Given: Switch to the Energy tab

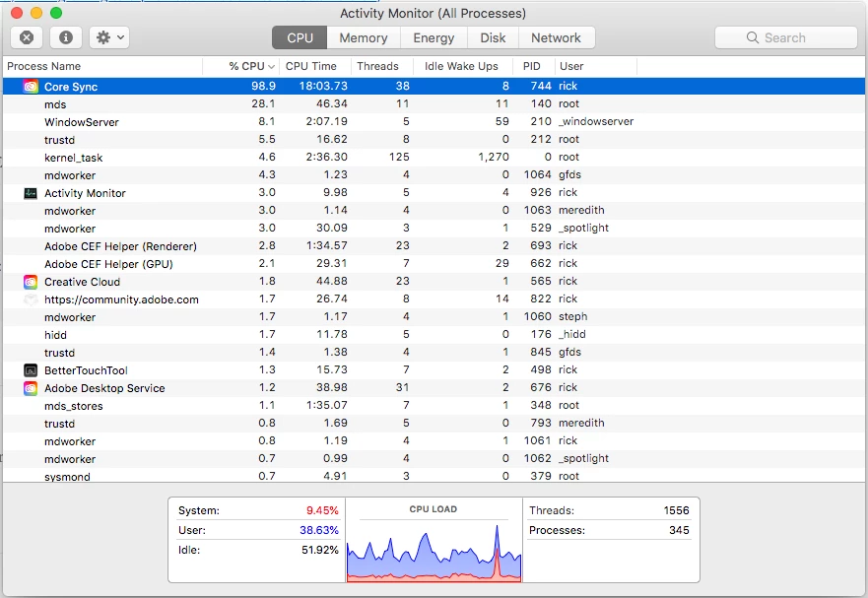Looking at the screenshot, I should [x=434, y=37].
